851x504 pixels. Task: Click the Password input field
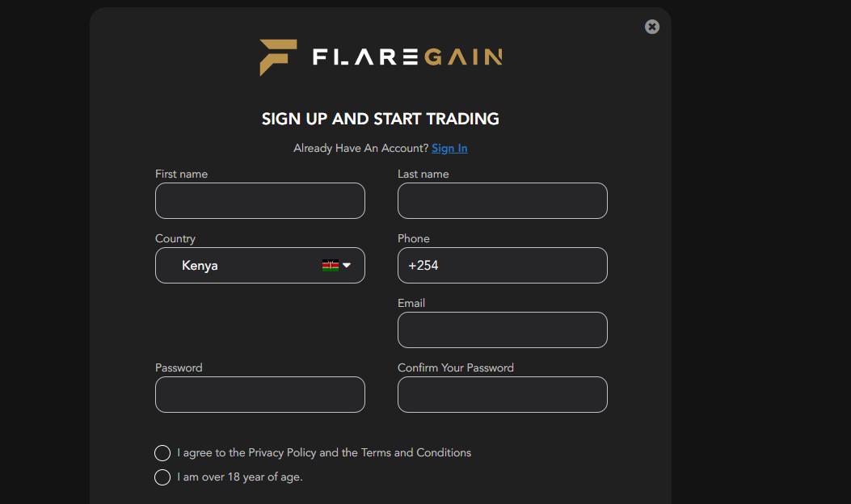259,394
